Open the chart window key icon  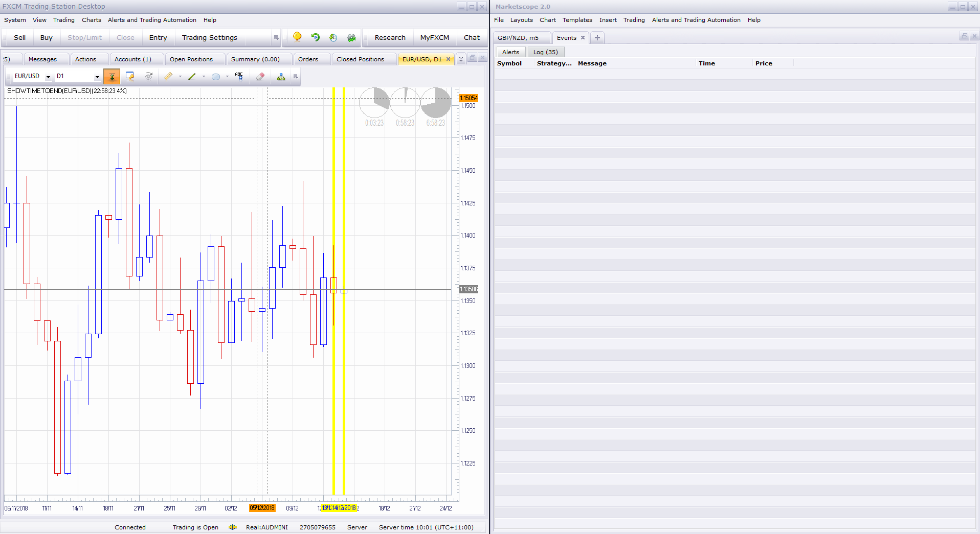(130, 77)
